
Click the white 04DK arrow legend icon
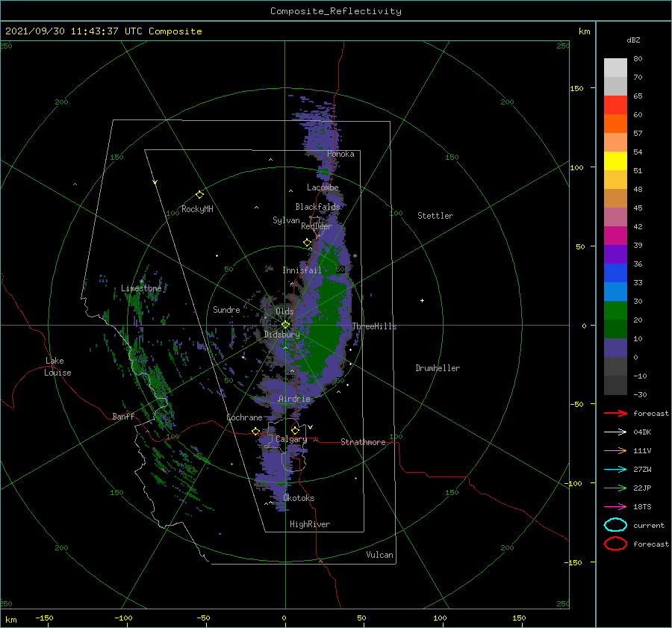(x=615, y=432)
